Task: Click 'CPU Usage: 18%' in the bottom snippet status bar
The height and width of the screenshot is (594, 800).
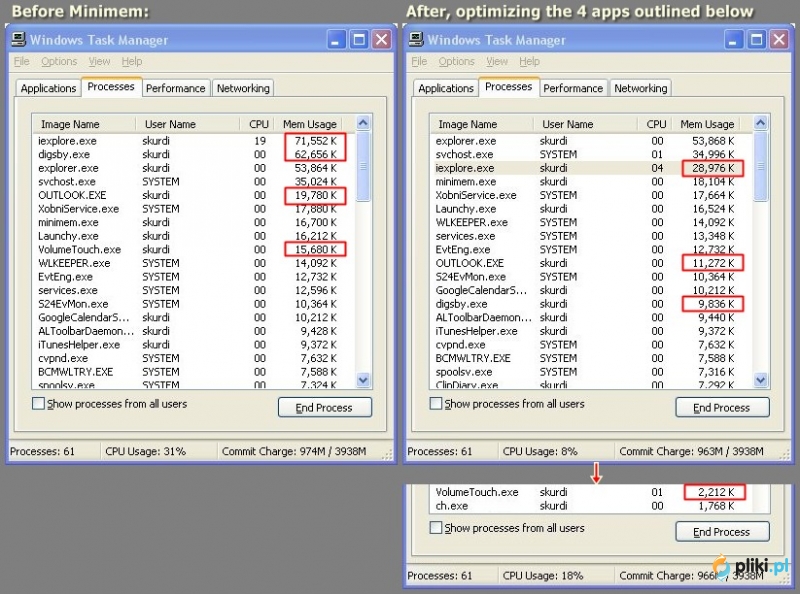Action: pyautogui.click(x=543, y=576)
